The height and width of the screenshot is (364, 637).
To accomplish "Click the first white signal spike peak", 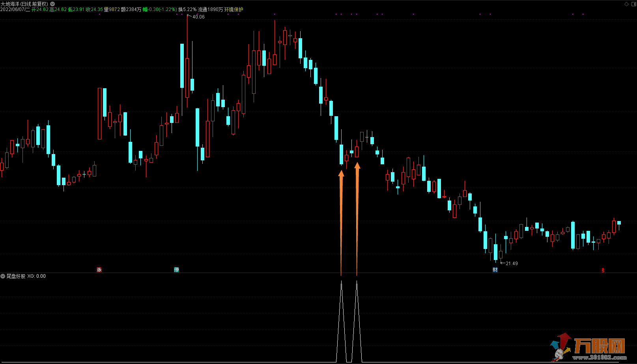I will [x=341, y=282].
